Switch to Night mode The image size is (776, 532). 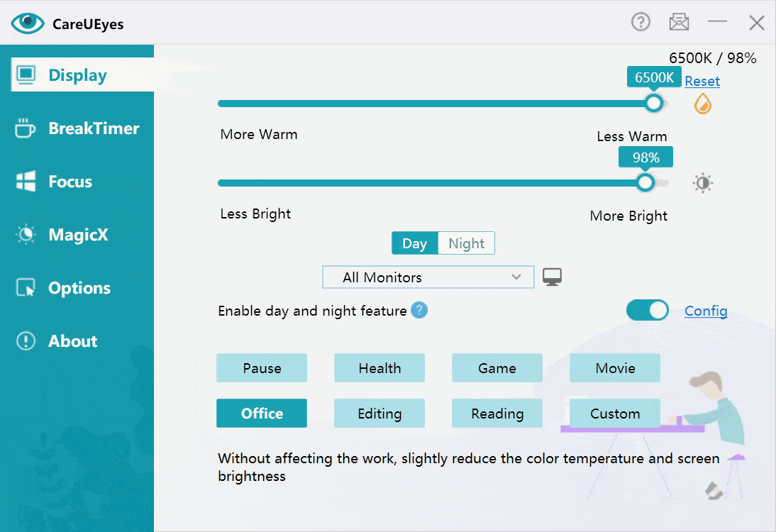coord(466,243)
